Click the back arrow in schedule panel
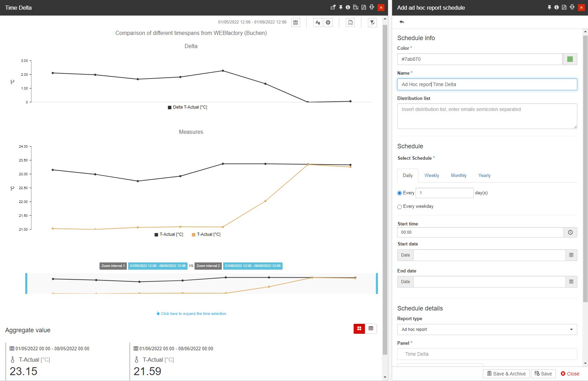 pyautogui.click(x=402, y=22)
